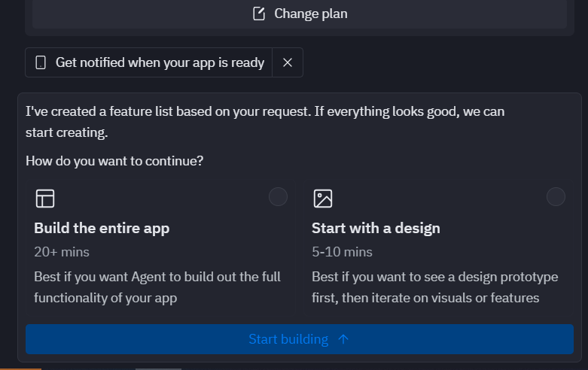The width and height of the screenshot is (588, 370).
Task: Choose the Start with a design heading
Action: coord(376,228)
